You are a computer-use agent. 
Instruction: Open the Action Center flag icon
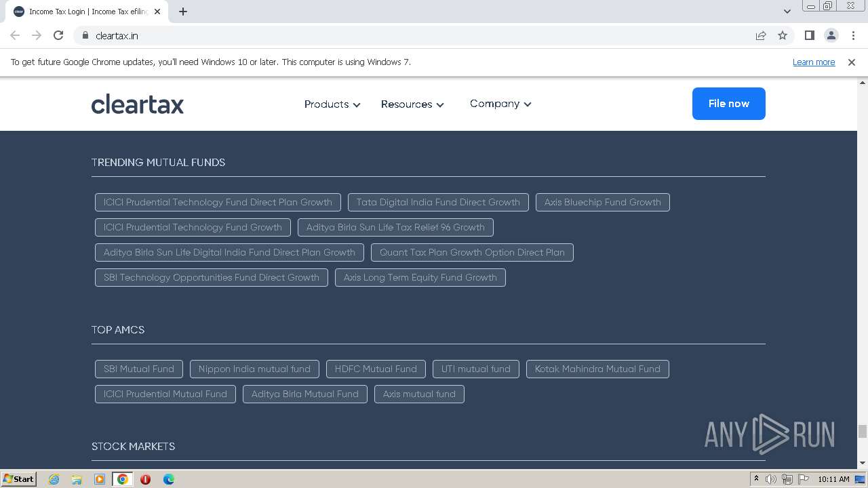[x=803, y=479]
